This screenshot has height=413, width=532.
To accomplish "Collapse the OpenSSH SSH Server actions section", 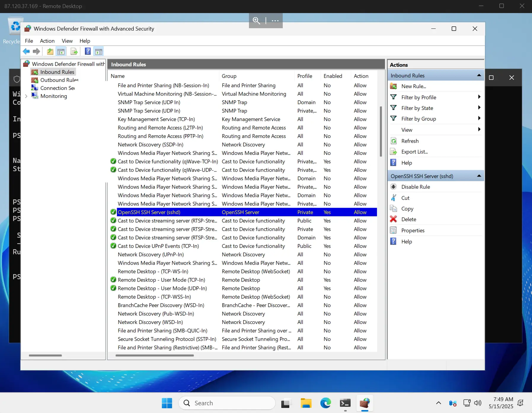I will tap(479, 176).
